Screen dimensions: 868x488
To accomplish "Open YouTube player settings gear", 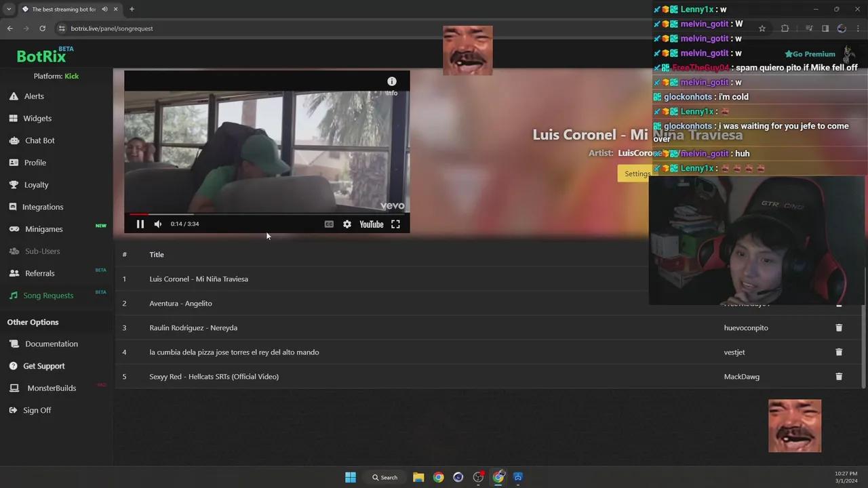I will pyautogui.click(x=347, y=224).
